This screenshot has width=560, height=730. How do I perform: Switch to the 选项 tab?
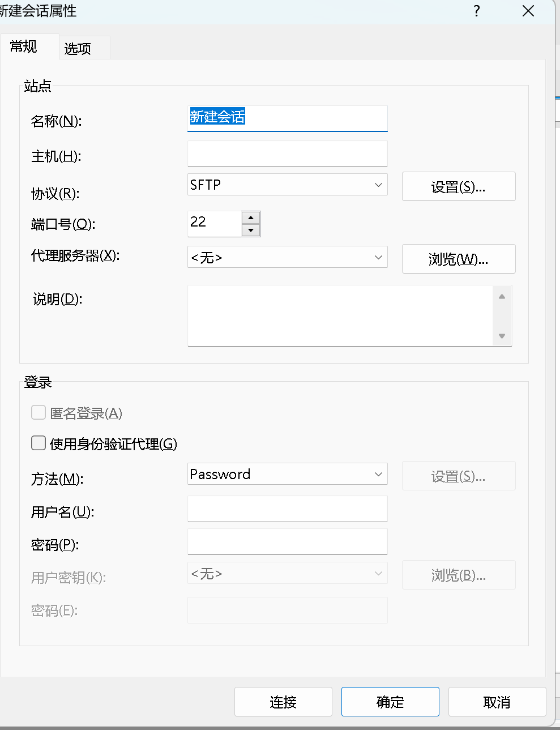(78, 48)
